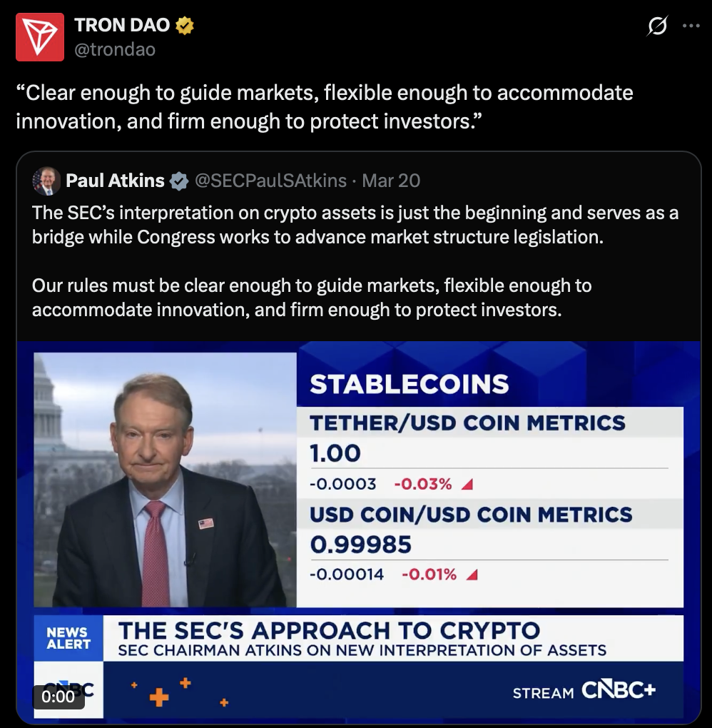
Task: Click the blue verified badge beside Paul Atkins
Action: coord(178,181)
